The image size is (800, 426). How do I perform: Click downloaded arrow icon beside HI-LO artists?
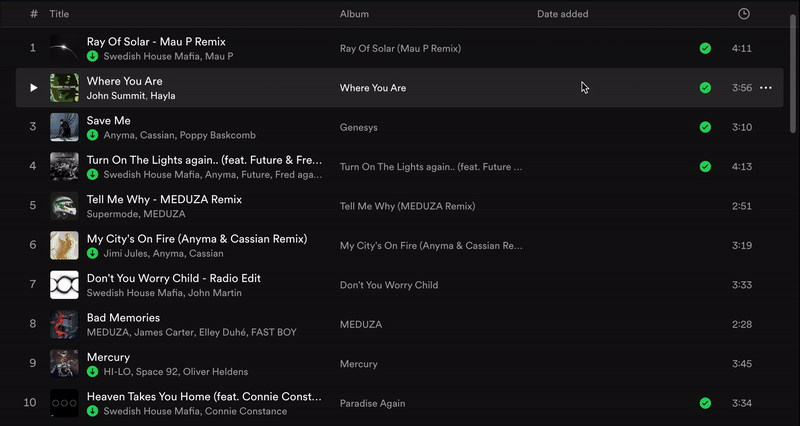pyautogui.click(x=93, y=372)
